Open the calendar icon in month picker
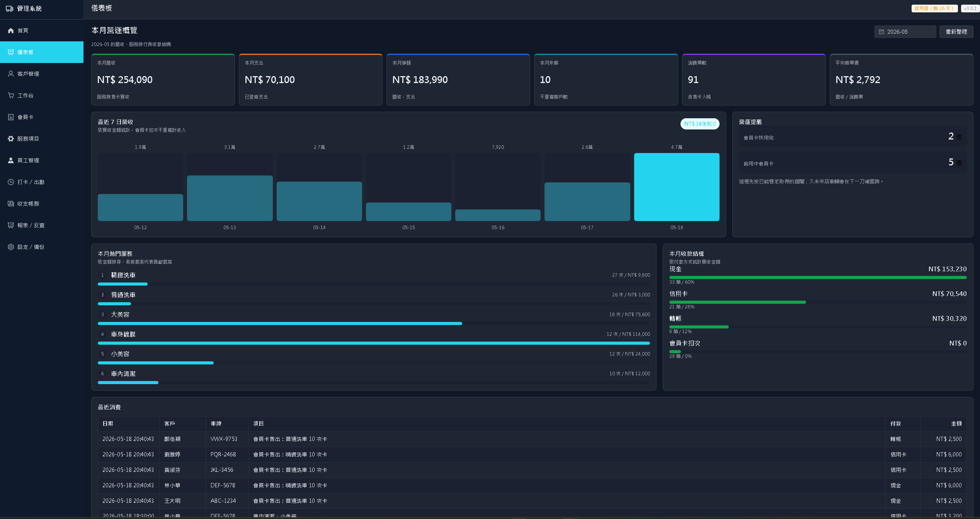This screenshot has height=519, width=980. pyautogui.click(x=881, y=32)
